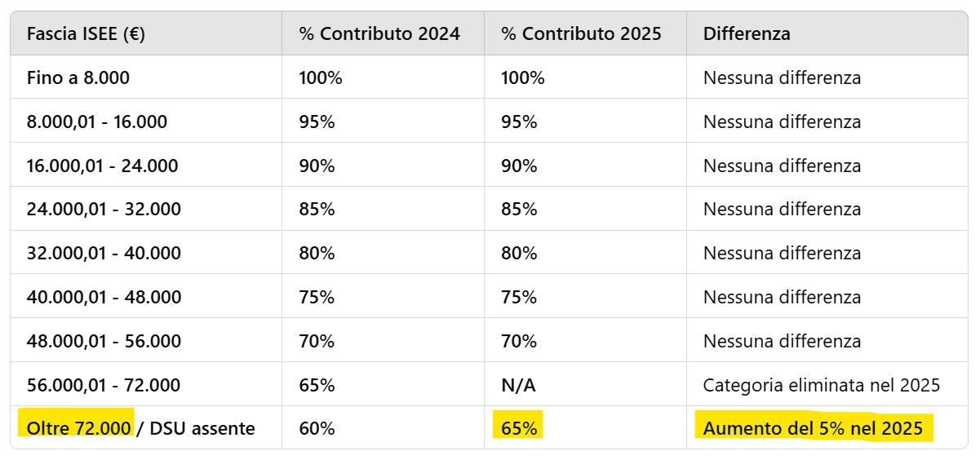980x460 pixels.
Task: Select the "% Contributo 2025" header cell
Action: [x=581, y=34]
